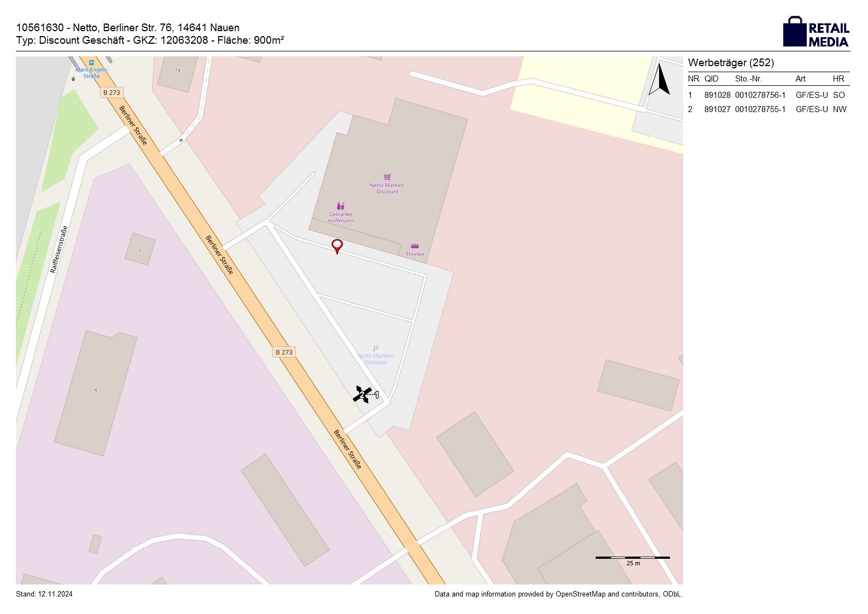Click the OpenStreetMap attribution text
This screenshot has height=614, width=868.
click(x=558, y=594)
